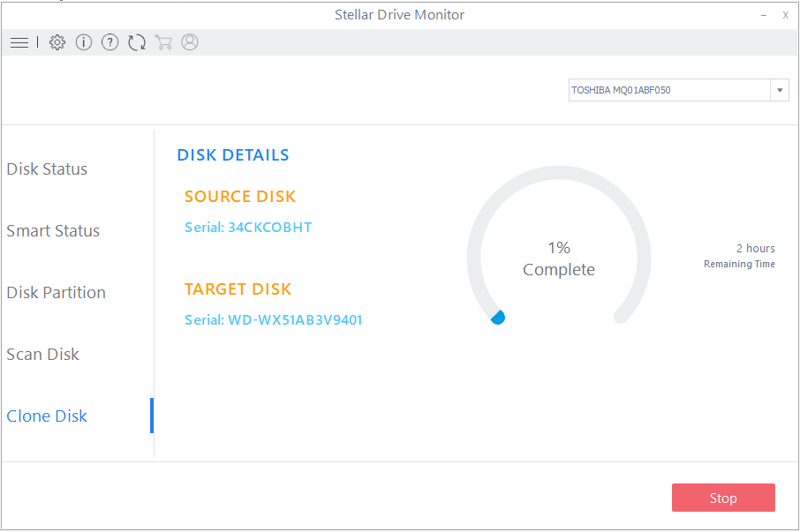Open help with the question mark icon
Viewport: 800px width, 532px height.
click(109, 42)
